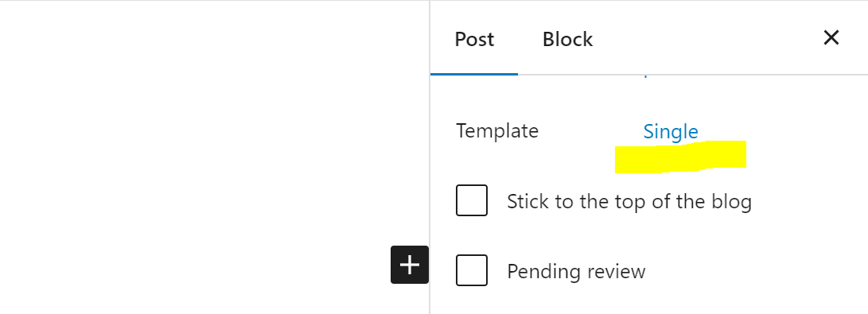Viewport: 868px width, 314px height.
Task: Click the black plus add-block button
Action: [410, 265]
